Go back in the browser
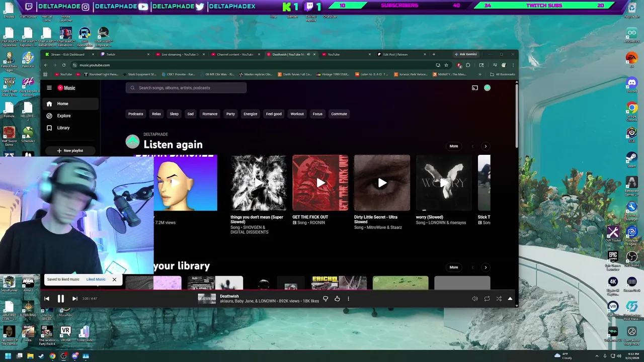The width and height of the screenshot is (644, 362). pos(45,65)
